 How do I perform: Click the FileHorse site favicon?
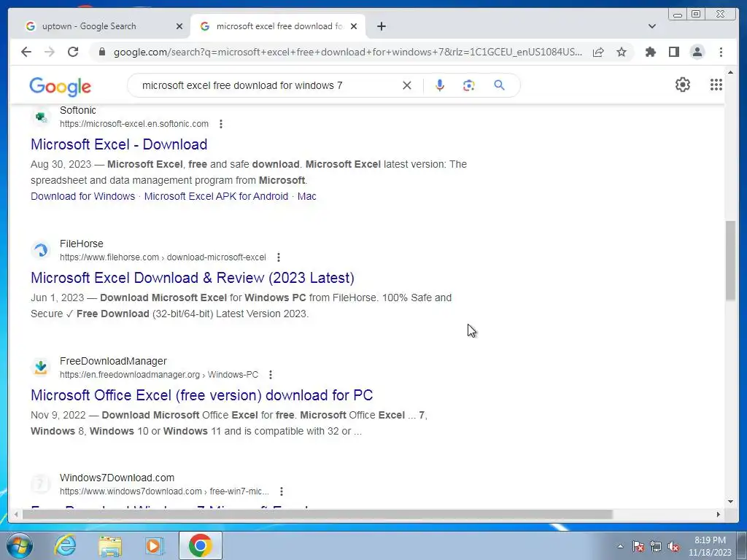coord(41,250)
